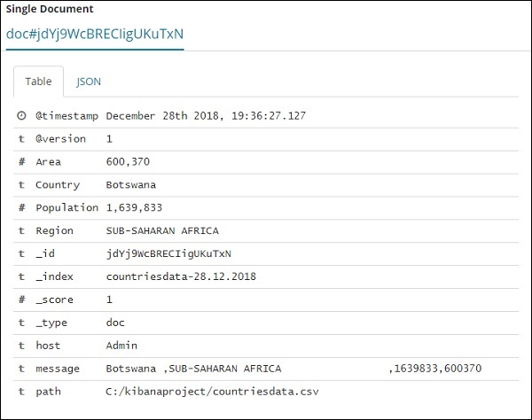Click the string icon next to host
Image resolution: width=532 pixels, height=420 pixels.
pos(21,346)
